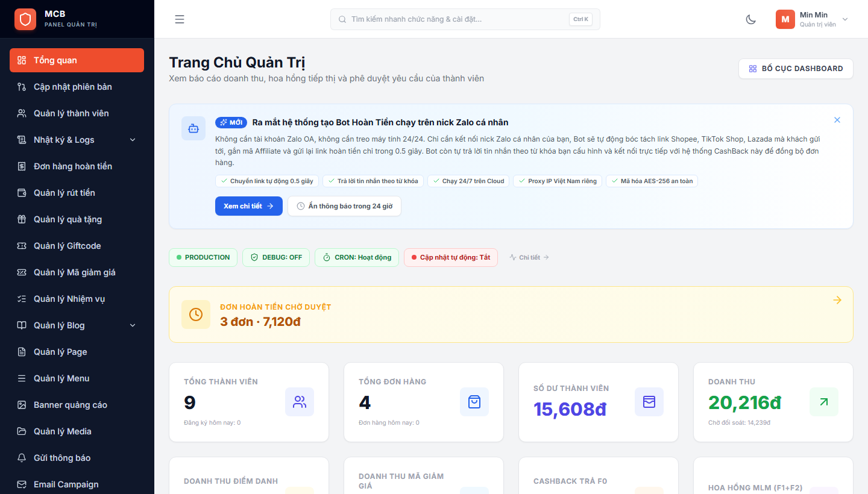Click the DEBUG: OFF status badge
The height and width of the screenshot is (494, 868).
276,257
